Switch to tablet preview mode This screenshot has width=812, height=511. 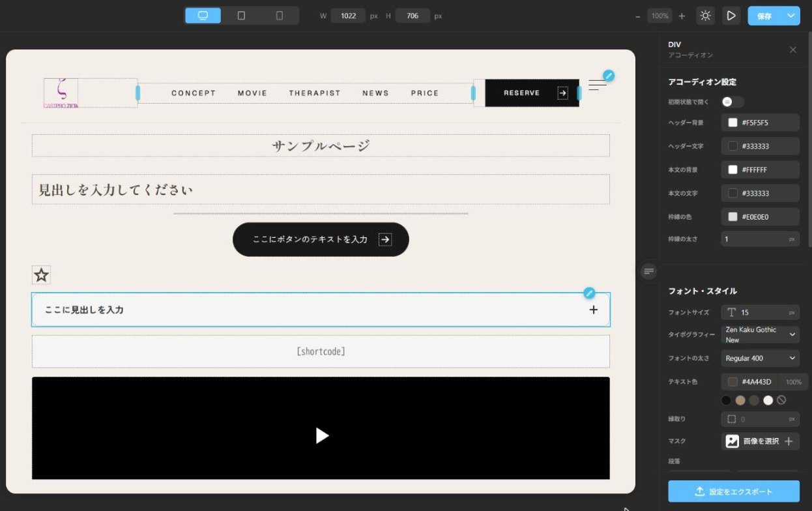241,16
